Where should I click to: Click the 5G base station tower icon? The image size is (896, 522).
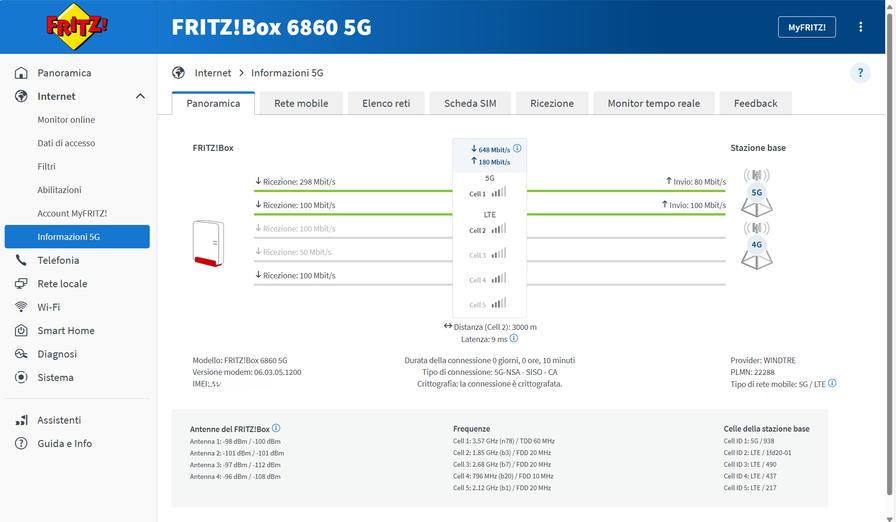pos(757,193)
